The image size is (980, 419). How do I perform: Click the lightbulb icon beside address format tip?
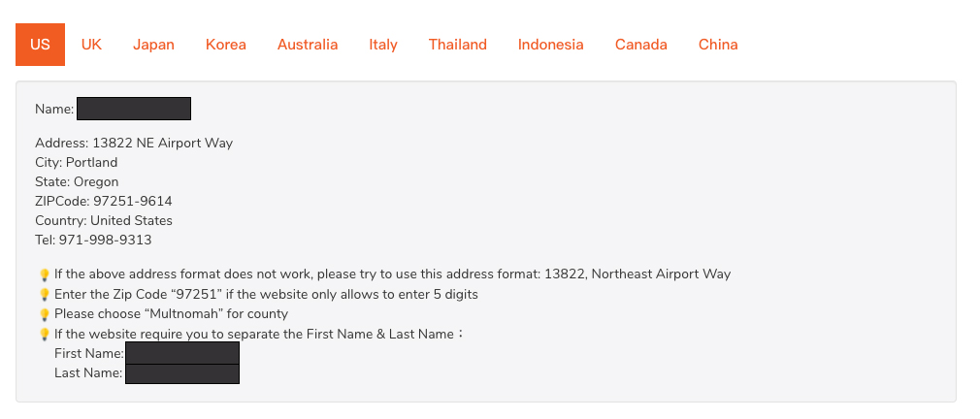coord(45,274)
